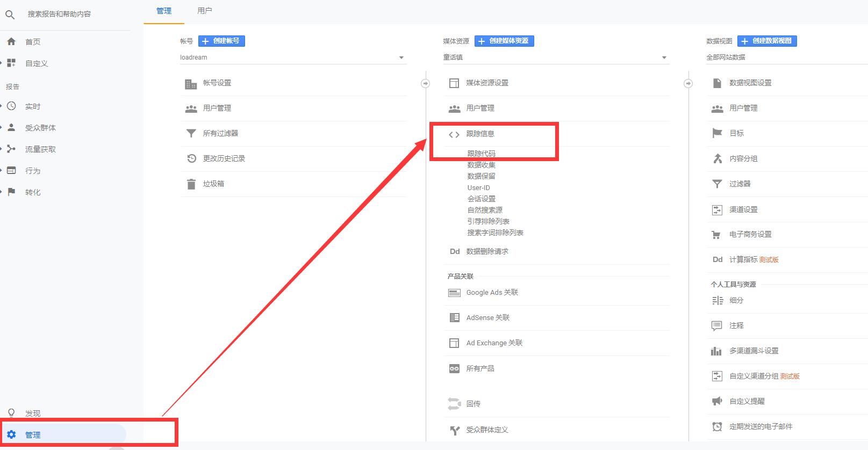Click the AdSense 关联 icon
Viewport: 868px width, 450px height.
(x=454, y=317)
